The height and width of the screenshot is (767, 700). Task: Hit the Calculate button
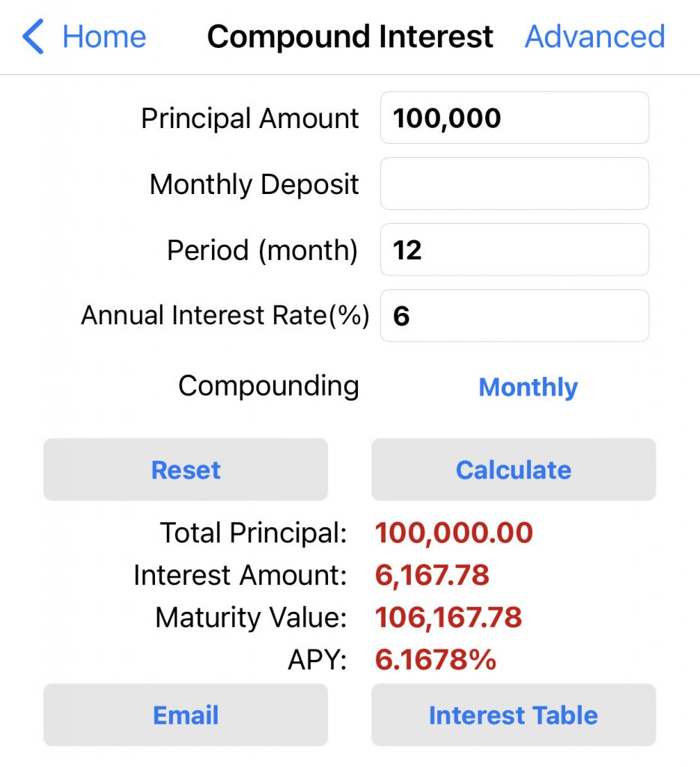pos(514,470)
